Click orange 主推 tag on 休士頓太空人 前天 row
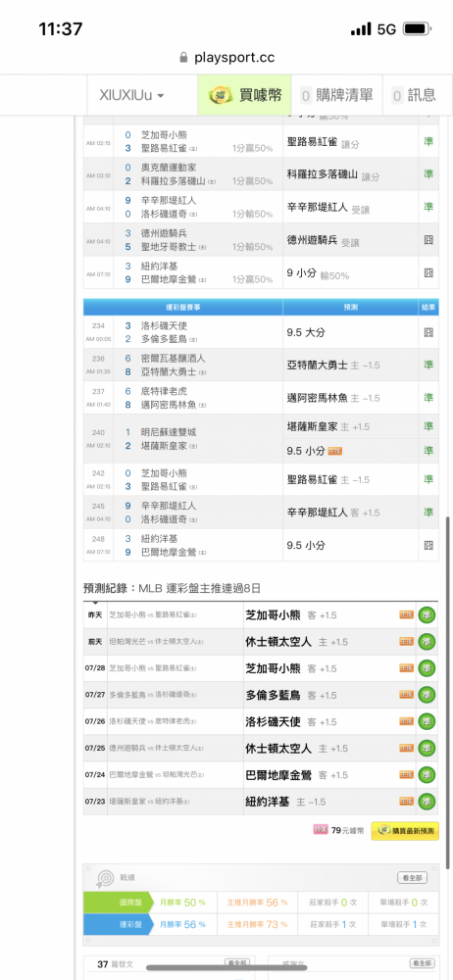 click(406, 642)
